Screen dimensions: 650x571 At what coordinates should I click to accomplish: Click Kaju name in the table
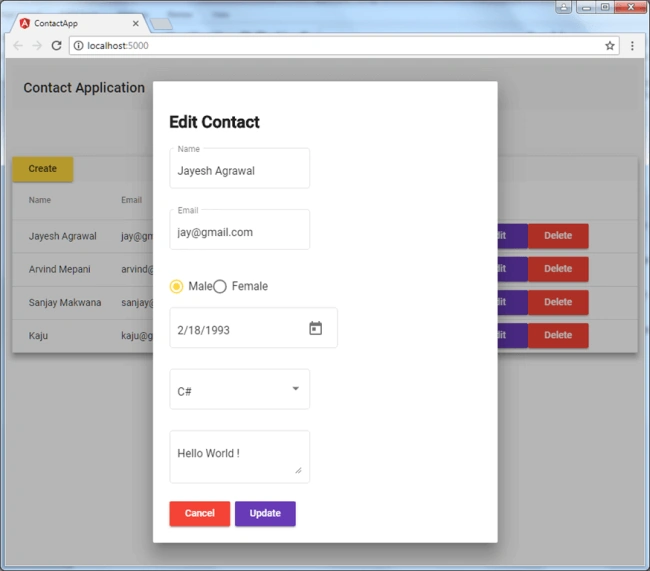[38, 335]
